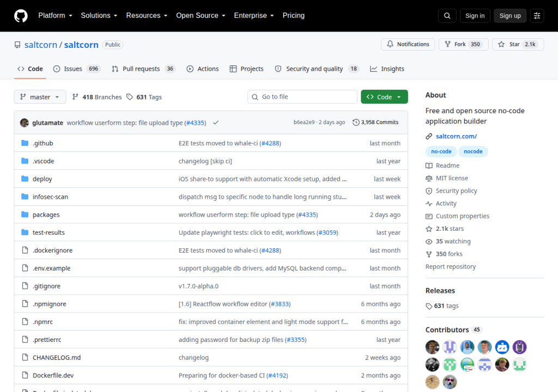This screenshot has height=392, width=558.
Task: Open the 418 Branches link
Action: (x=97, y=97)
